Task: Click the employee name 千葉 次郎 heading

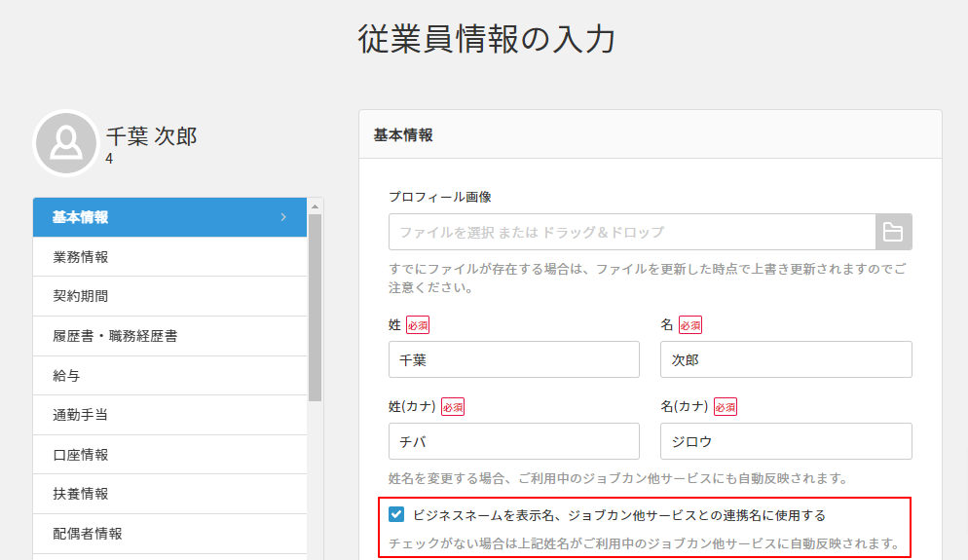Action: click(x=151, y=136)
